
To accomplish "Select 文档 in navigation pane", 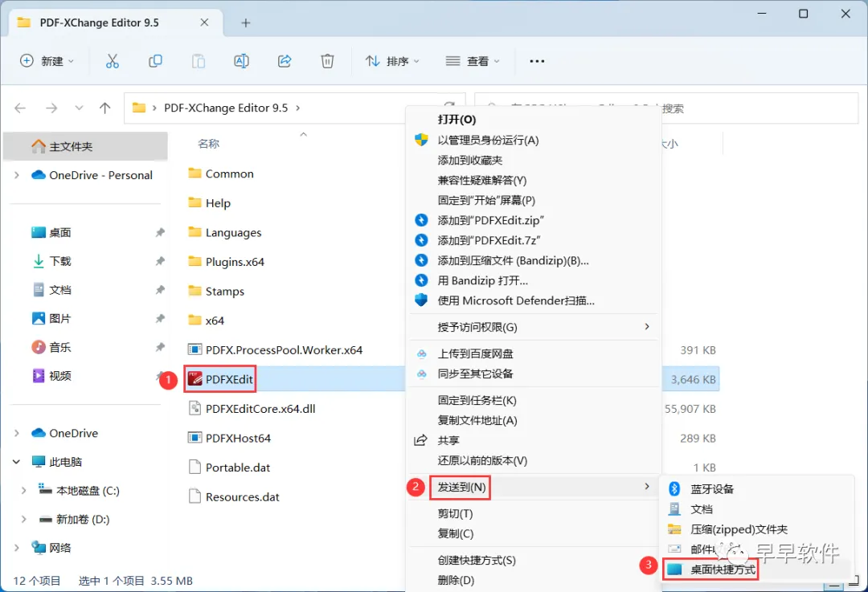I will click(x=59, y=290).
